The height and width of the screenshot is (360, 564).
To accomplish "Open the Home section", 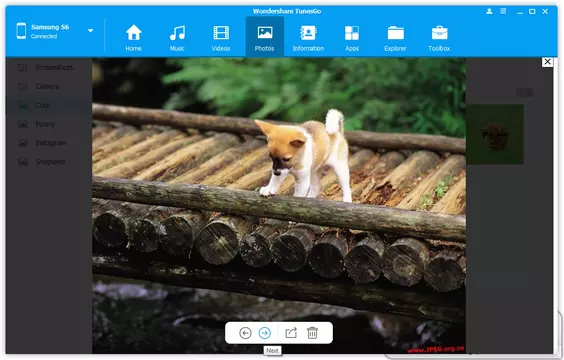I will [133, 38].
